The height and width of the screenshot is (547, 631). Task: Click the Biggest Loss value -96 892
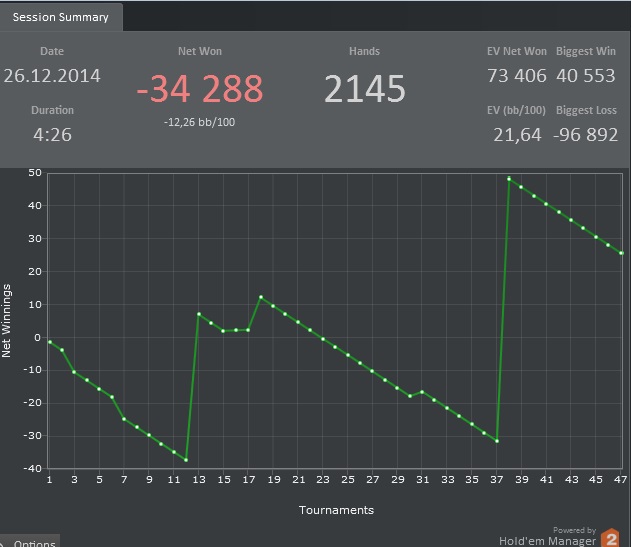pyautogui.click(x=586, y=135)
